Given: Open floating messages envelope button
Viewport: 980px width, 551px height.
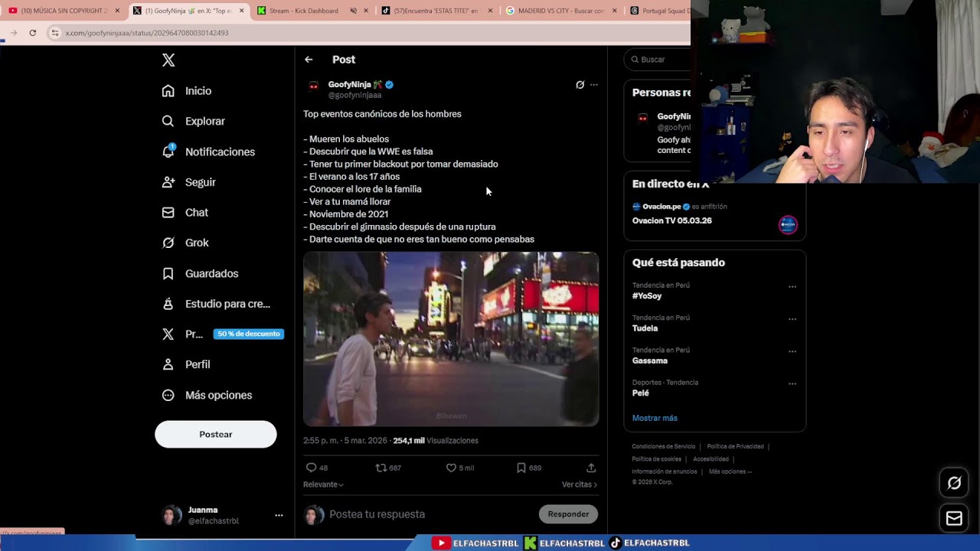Looking at the screenshot, I should (954, 519).
